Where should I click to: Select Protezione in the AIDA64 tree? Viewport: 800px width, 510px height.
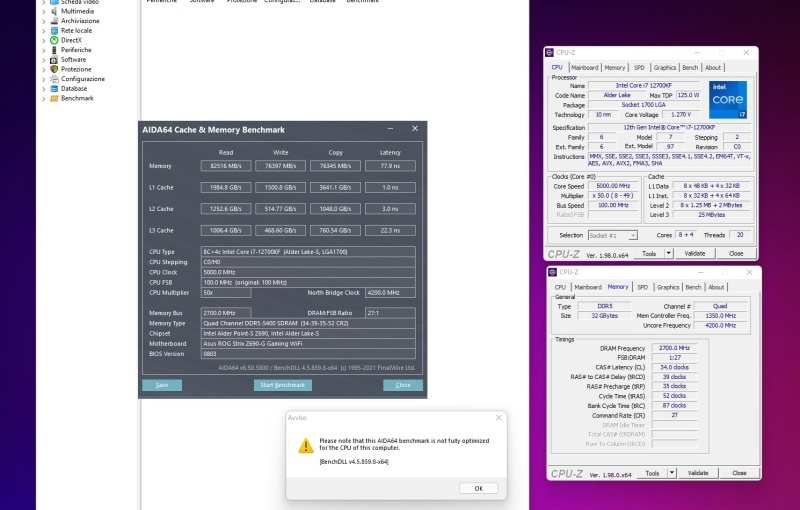tap(76, 69)
